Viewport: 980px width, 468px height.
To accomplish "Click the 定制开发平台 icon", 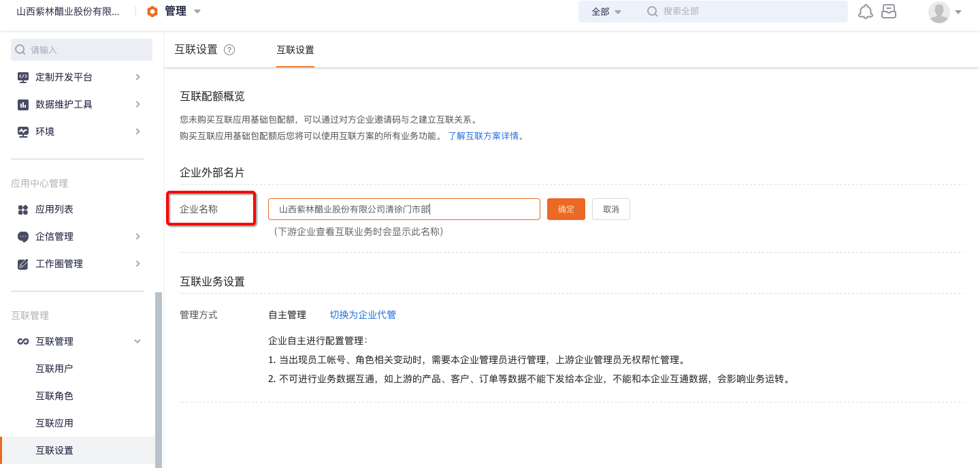I will click(x=23, y=77).
